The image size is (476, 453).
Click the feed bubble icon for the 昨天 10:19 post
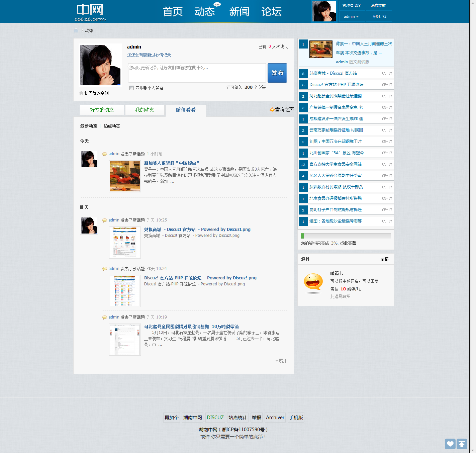point(105,318)
